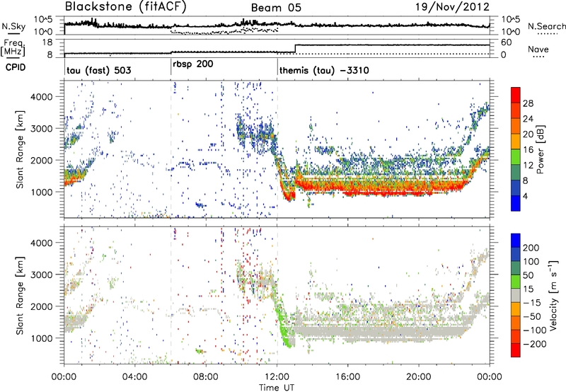Viewport: 566px width, 392px height.
Task: Select the "Beam 05" header label
Action: point(276,8)
